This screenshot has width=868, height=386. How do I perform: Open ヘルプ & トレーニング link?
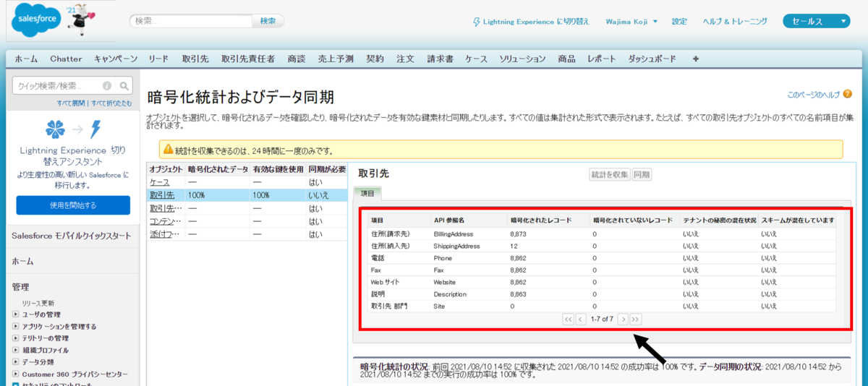[735, 22]
